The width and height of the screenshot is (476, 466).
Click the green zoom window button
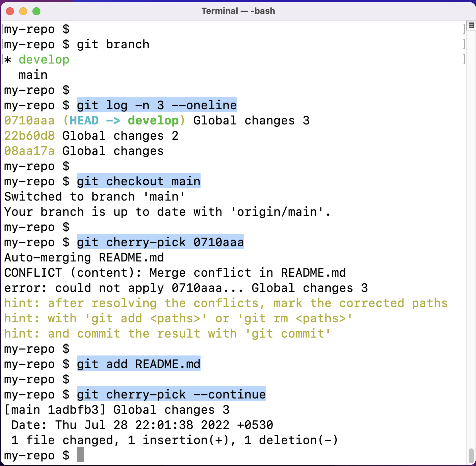pos(36,11)
